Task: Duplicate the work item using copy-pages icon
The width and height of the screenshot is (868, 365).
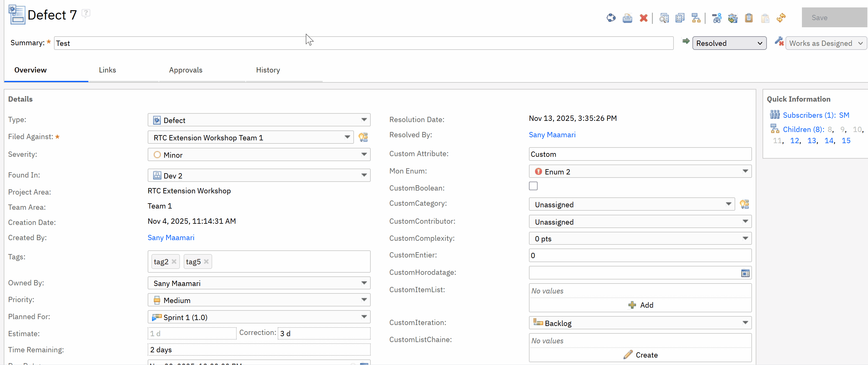Action: pyautogui.click(x=680, y=18)
